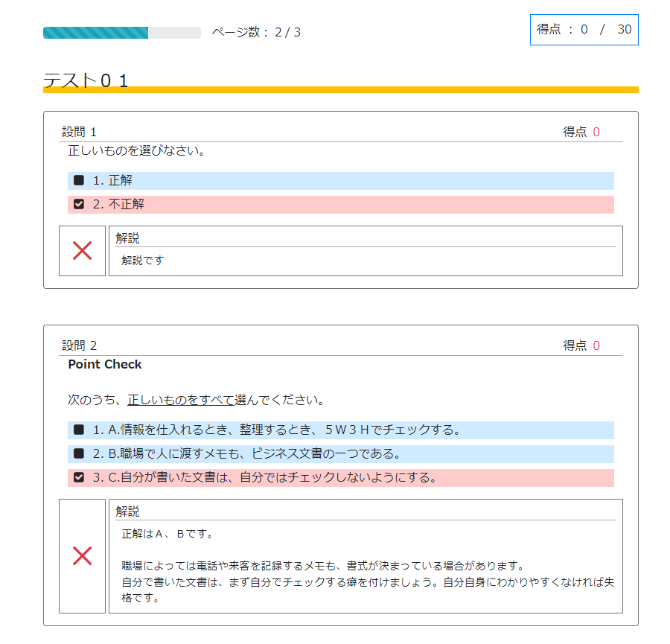The image size is (670, 644).
Task: Tick the option A checkbox about 5W3H
Action: pos(79,430)
